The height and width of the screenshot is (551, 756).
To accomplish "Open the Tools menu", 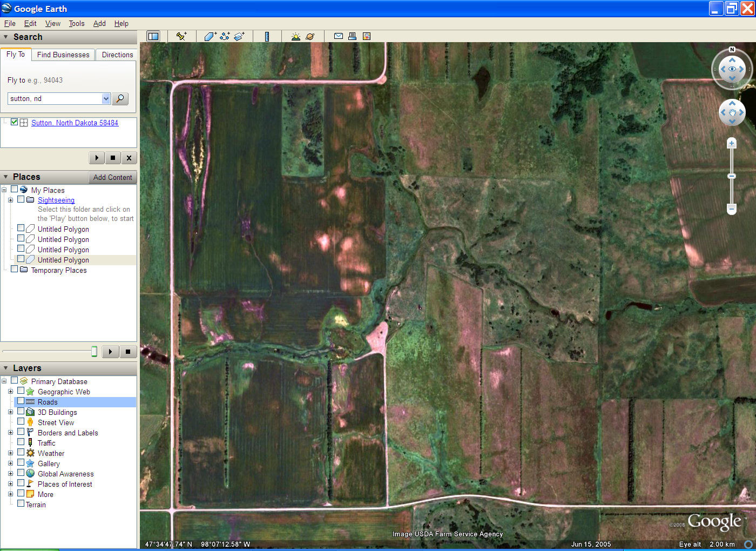I will tap(77, 23).
